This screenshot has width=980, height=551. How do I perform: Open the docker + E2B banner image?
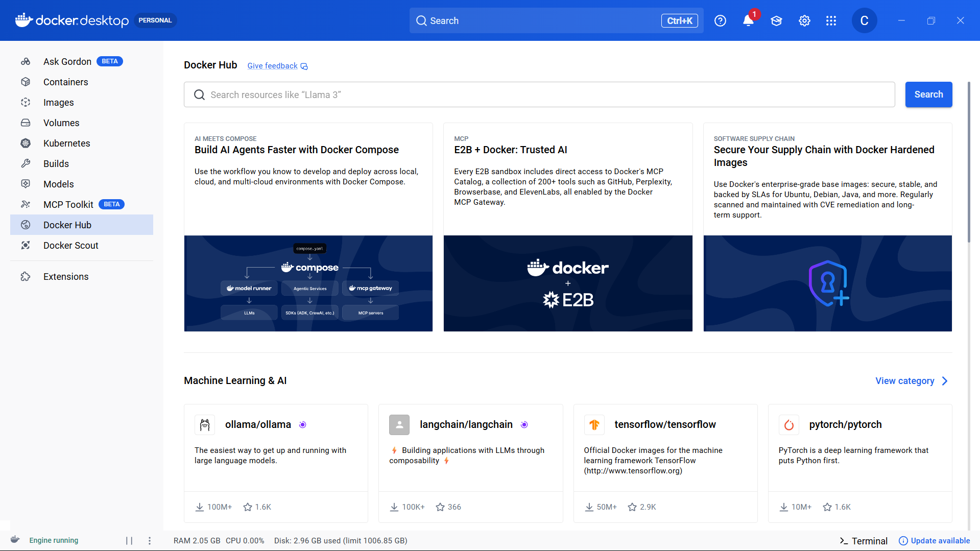pyautogui.click(x=568, y=283)
